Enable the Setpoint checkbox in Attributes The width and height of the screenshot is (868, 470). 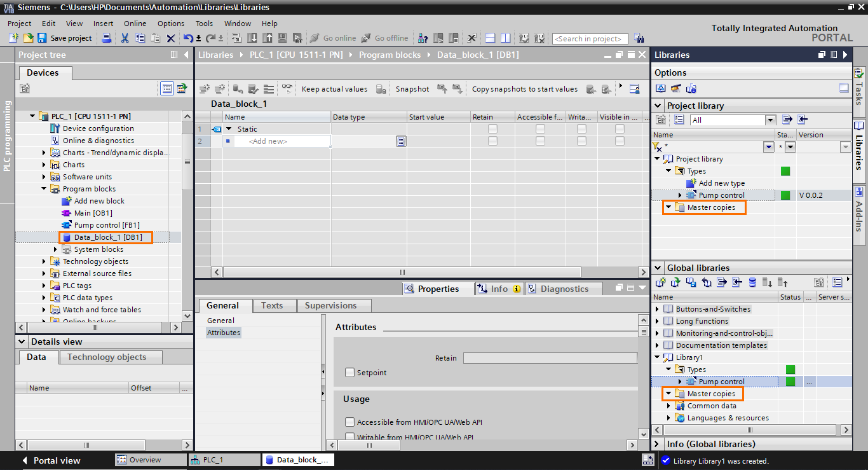point(349,373)
